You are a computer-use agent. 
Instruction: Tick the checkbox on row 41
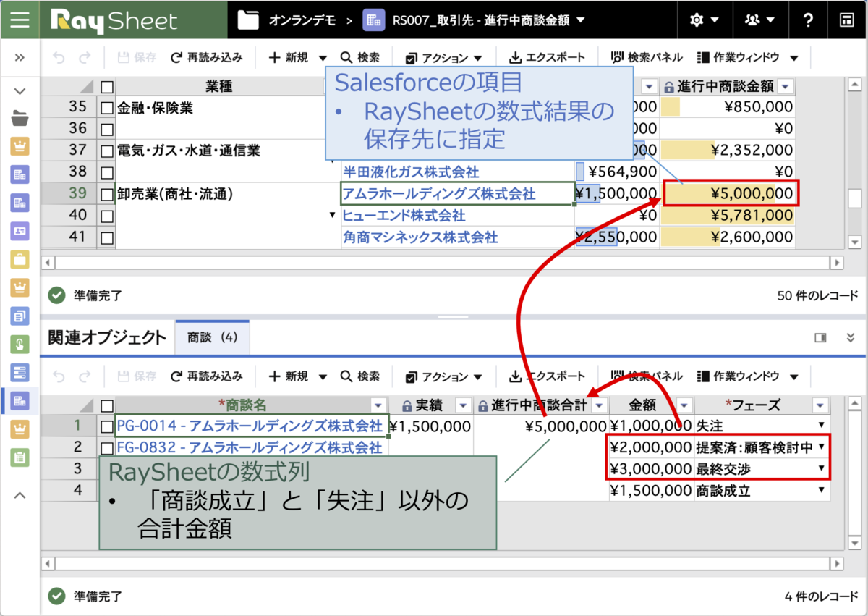(107, 237)
